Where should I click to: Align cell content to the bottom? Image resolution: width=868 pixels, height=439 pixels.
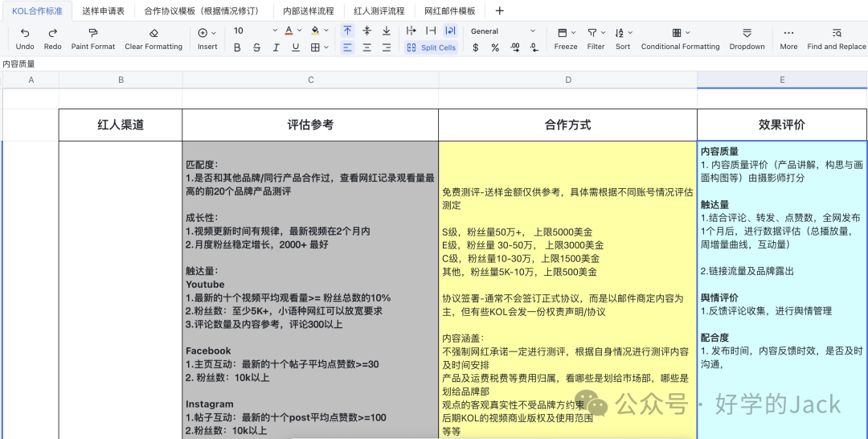point(387,31)
